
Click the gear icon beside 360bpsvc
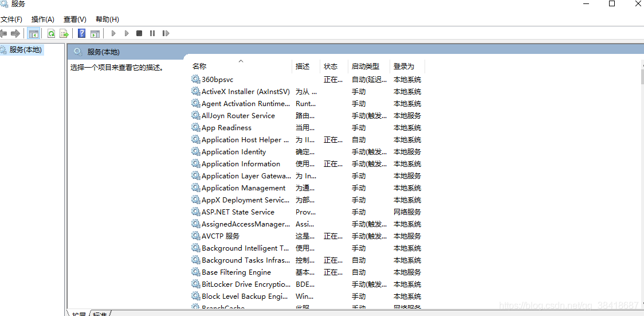click(195, 79)
